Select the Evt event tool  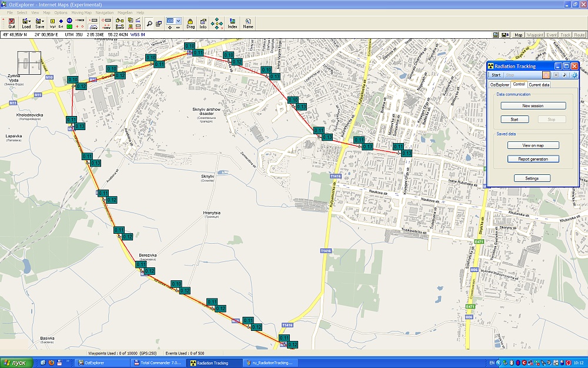coord(61,24)
